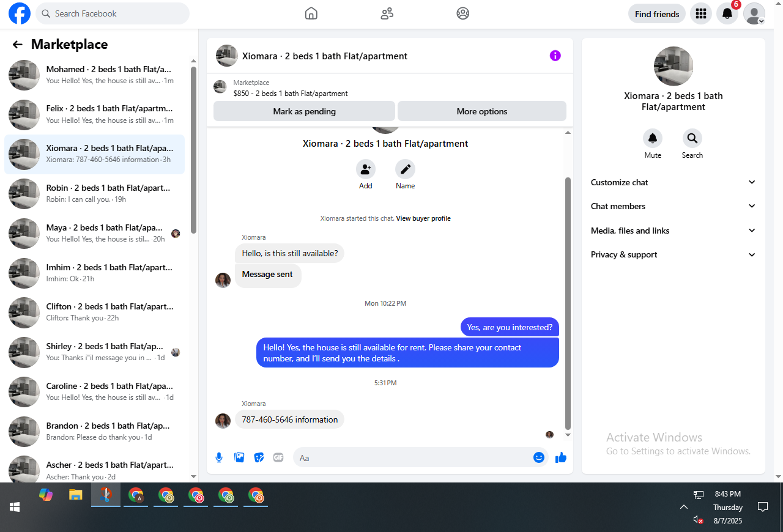Expand Media, files and links section
This screenshot has width=783, height=532.
pos(674,231)
